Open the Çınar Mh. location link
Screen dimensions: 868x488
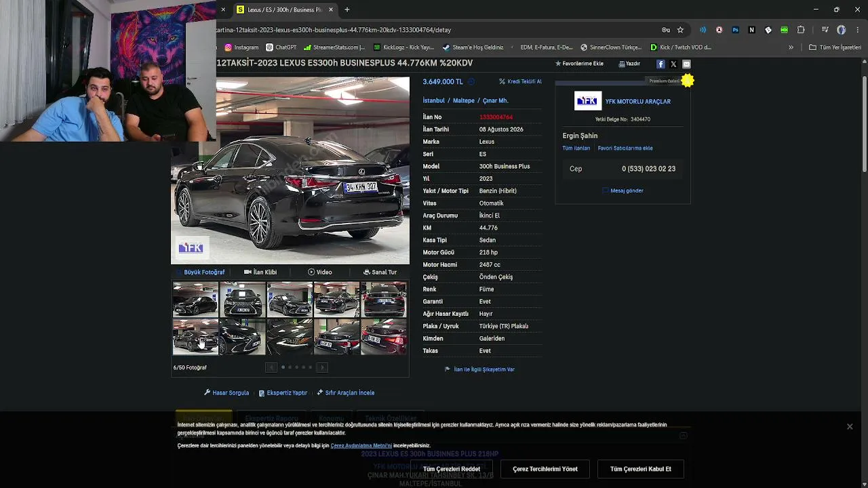[496, 100]
